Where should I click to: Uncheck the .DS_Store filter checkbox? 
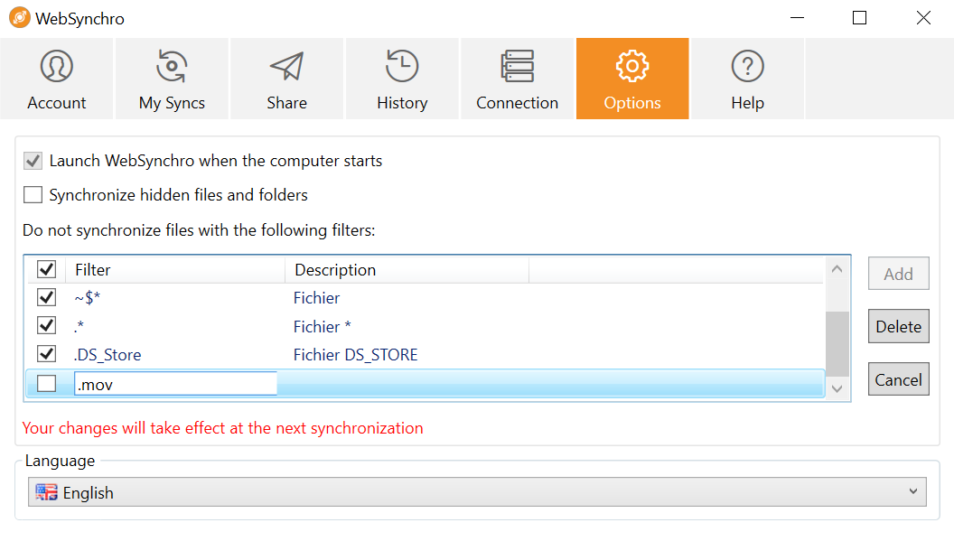tap(46, 354)
